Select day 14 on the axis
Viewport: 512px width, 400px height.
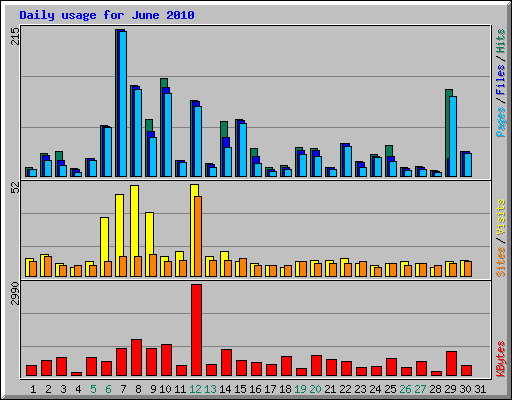point(225,389)
